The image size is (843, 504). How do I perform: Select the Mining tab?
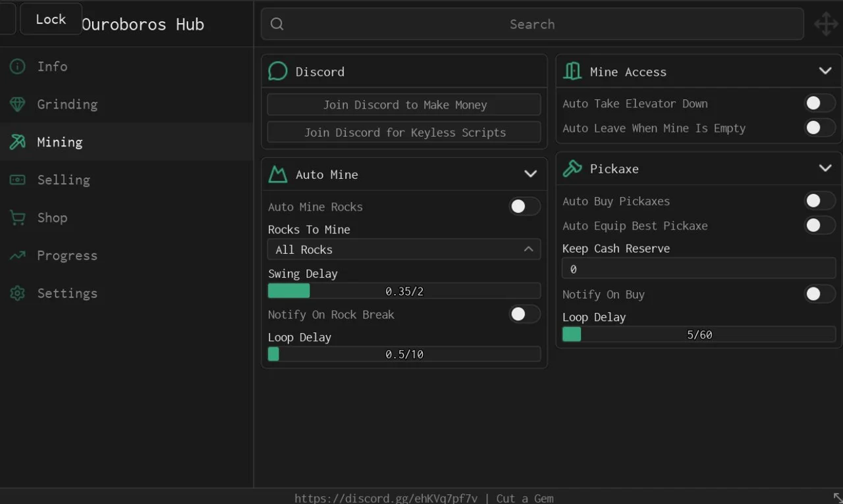[x=126, y=142]
